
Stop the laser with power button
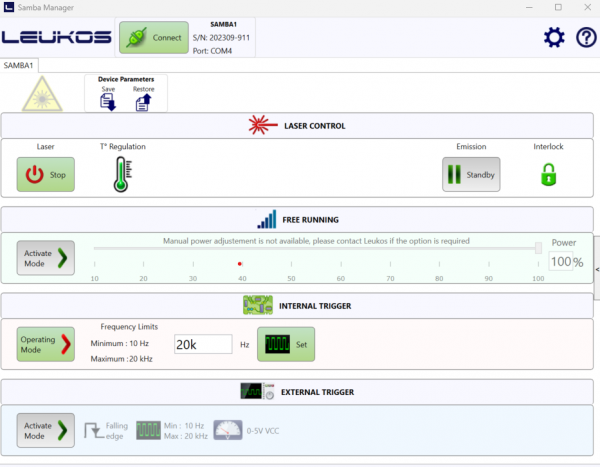point(46,175)
